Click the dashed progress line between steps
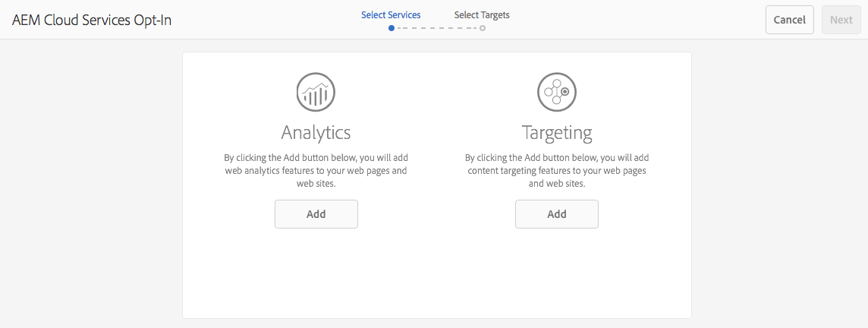 click(437, 28)
